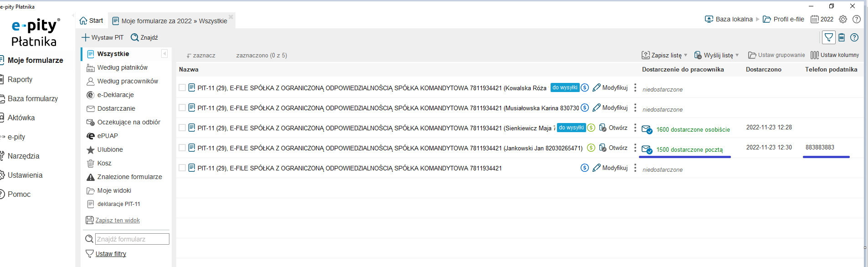Click delivery envelope icon for 1600 dostarczone osobiście
Image resolution: width=868 pixels, height=267 pixels.
(x=647, y=129)
